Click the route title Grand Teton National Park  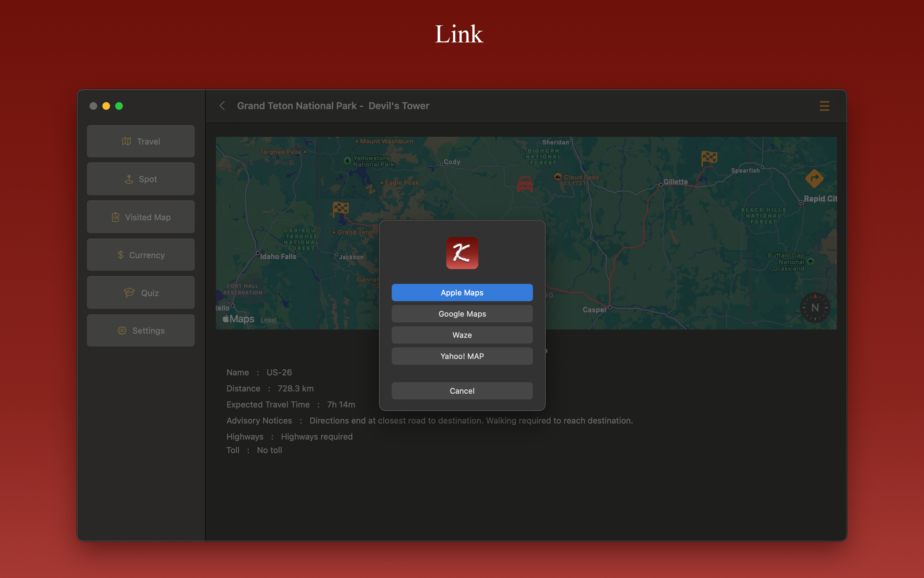pos(297,106)
